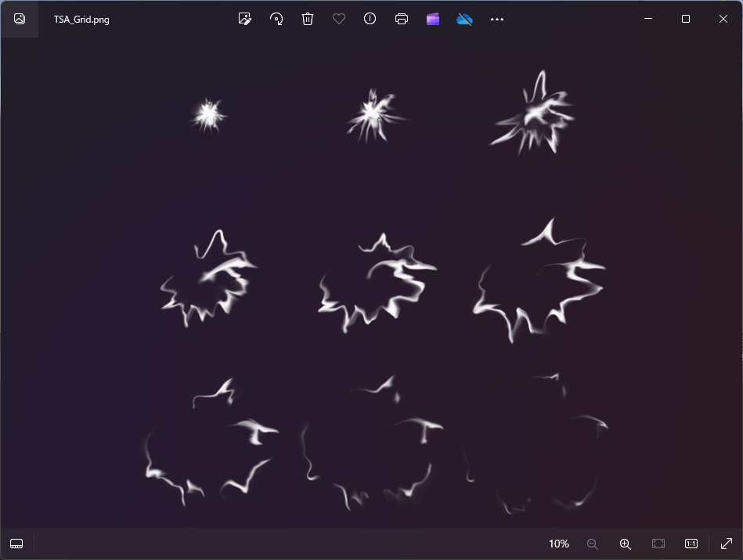Toggle the filmstrip icon at bottom left
The height and width of the screenshot is (560, 743).
point(16,544)
